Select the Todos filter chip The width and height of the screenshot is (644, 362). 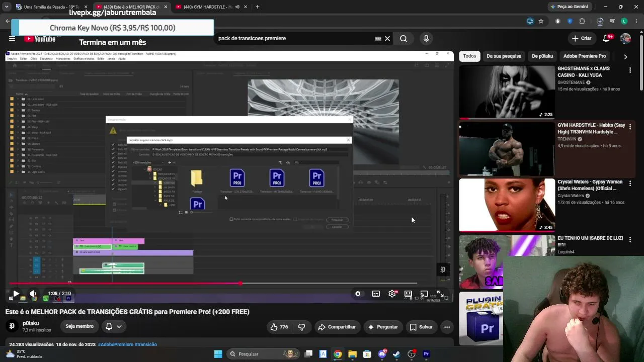pyautogui.click(x=469, y=56)
